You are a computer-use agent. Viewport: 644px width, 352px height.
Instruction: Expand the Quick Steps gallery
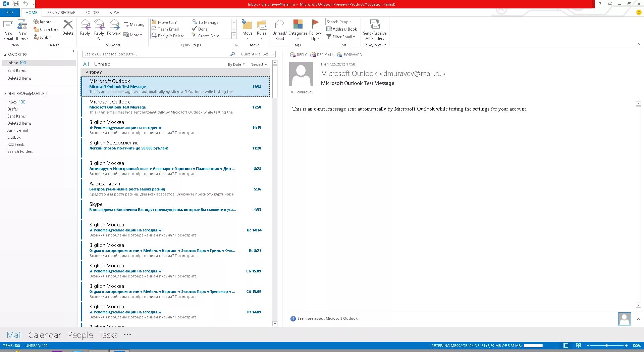(234, 36)
